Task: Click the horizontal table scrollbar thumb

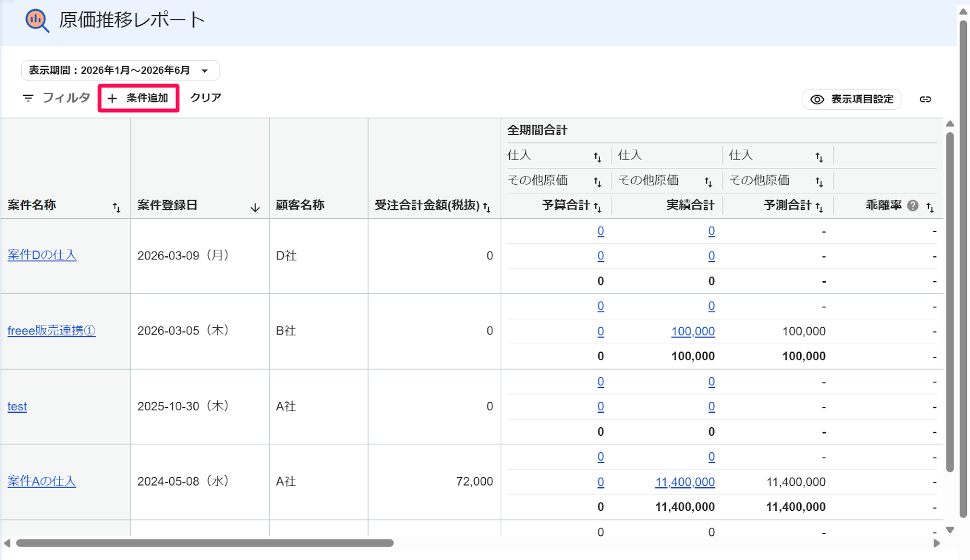Action: [205, 543]
